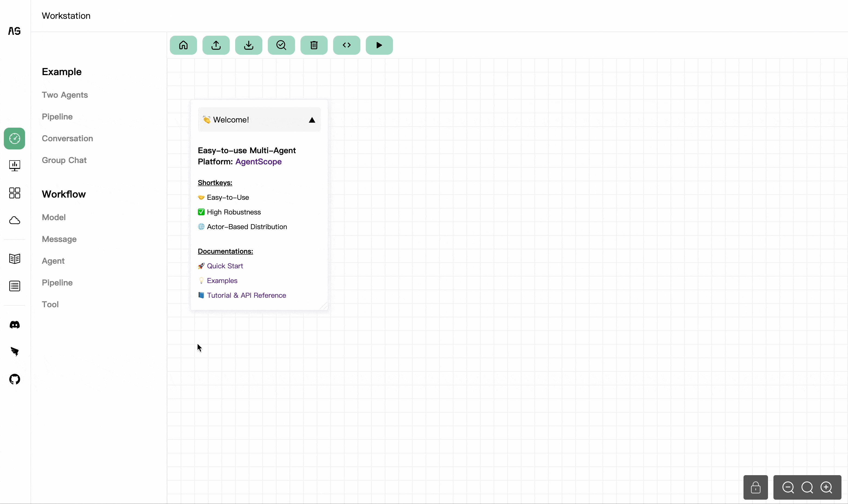The height and width of the screenshot is (504, 848).
Task: Click the Examples documentation link
Action: [222, 280]
